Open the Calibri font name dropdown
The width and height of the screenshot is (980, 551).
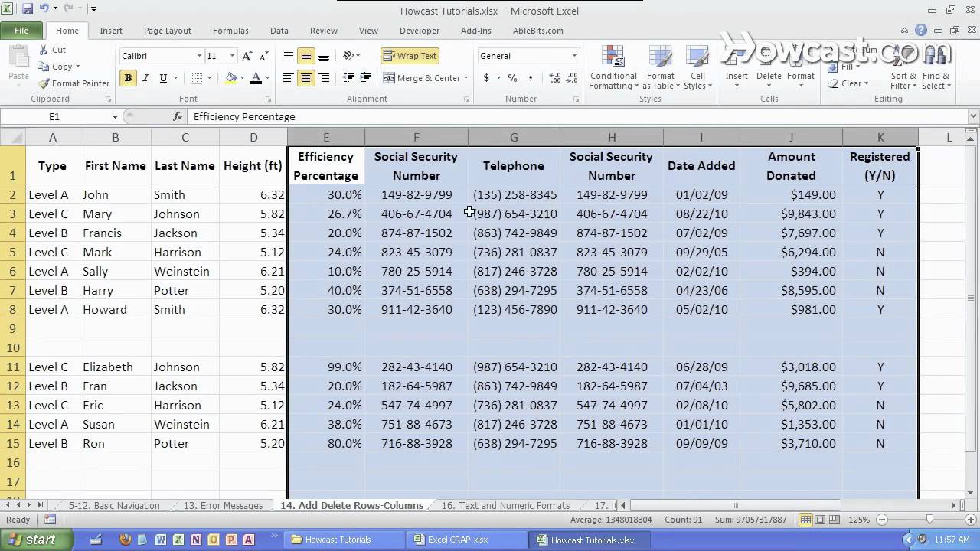coord(199,56)
